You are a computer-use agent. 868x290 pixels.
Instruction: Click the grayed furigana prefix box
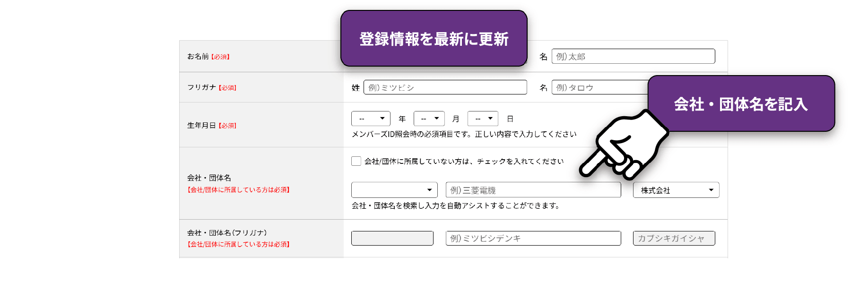[x=392, y=238]
